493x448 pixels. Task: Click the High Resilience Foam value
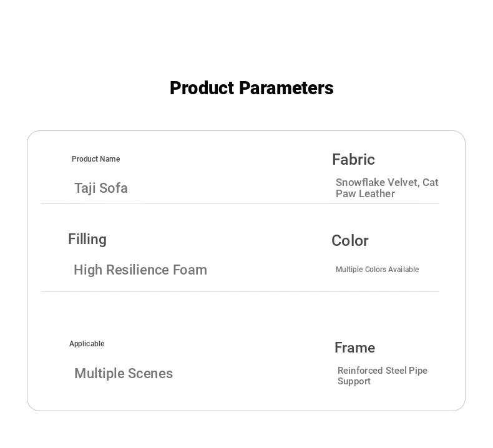[x=140, y=270]
